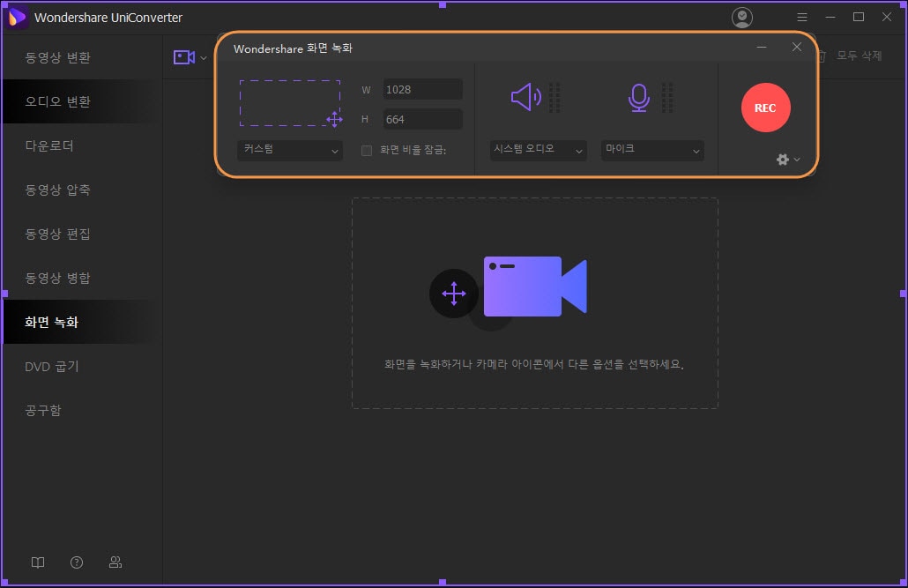908x588 pixels.
Task: Open the 시스템 오디오 dropdown
Action: click(x=539, y=150)
